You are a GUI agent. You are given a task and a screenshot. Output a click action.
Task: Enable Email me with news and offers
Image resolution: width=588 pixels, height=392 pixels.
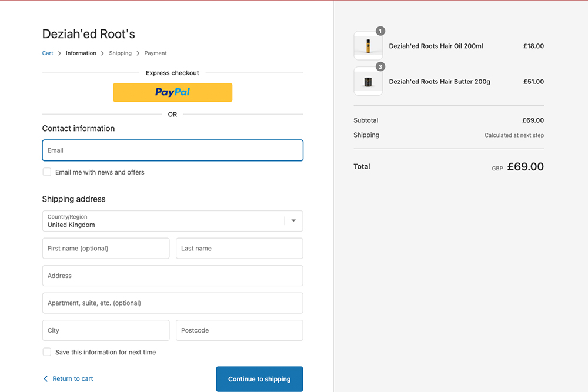(47, 172)
